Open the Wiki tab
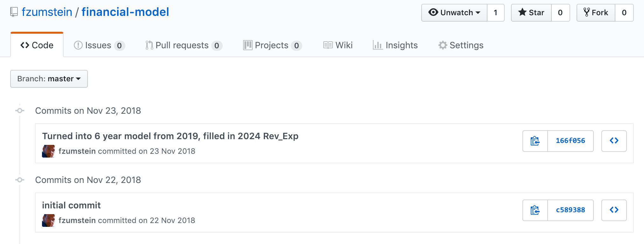644x244 pixels. click(338, 45)
